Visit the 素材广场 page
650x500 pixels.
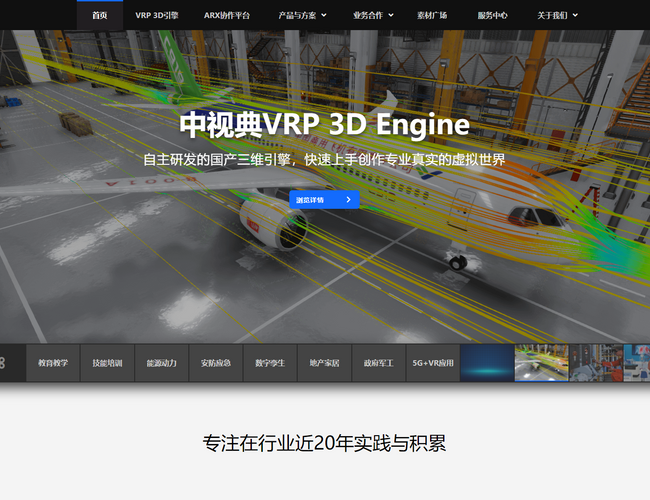tap(432, 16)
